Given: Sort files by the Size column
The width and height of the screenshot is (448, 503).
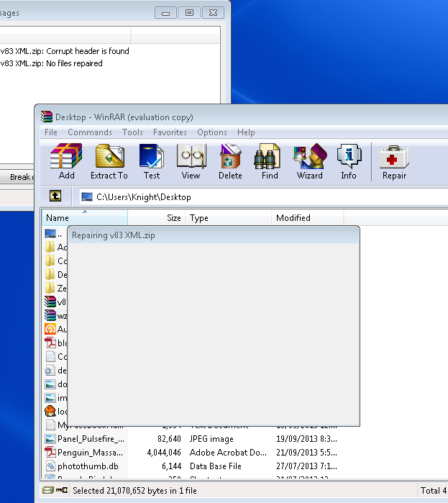Looking at the screenshot, I should click(156, 218).
